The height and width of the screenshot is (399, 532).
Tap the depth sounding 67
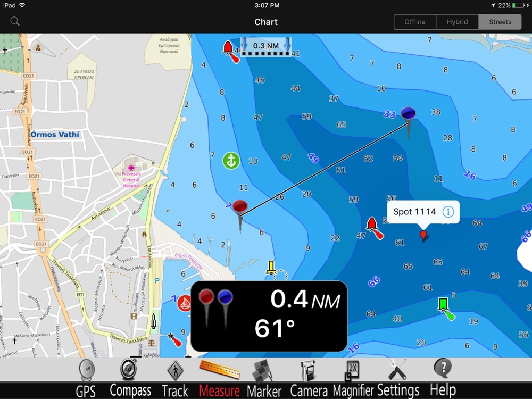coord(483,247)
